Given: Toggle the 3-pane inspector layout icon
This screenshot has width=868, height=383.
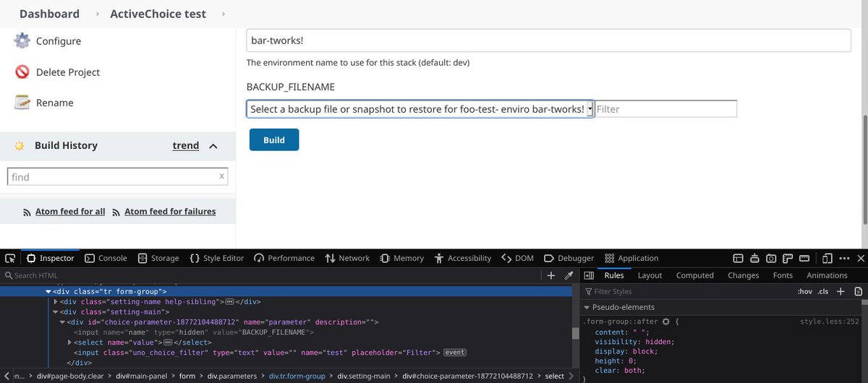Looking at the screenshot, I should coord(589,275).
